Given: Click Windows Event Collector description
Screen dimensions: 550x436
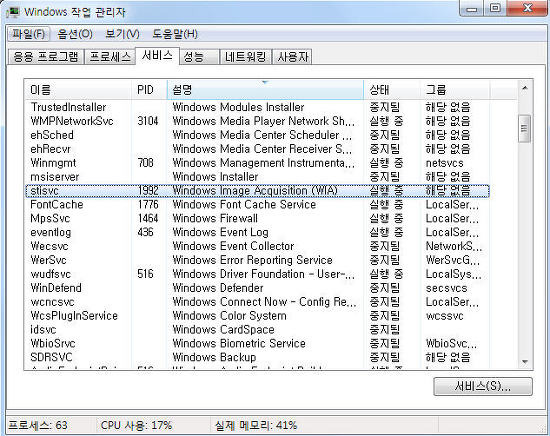Looking at the screenshot, I should click(233, 246).
